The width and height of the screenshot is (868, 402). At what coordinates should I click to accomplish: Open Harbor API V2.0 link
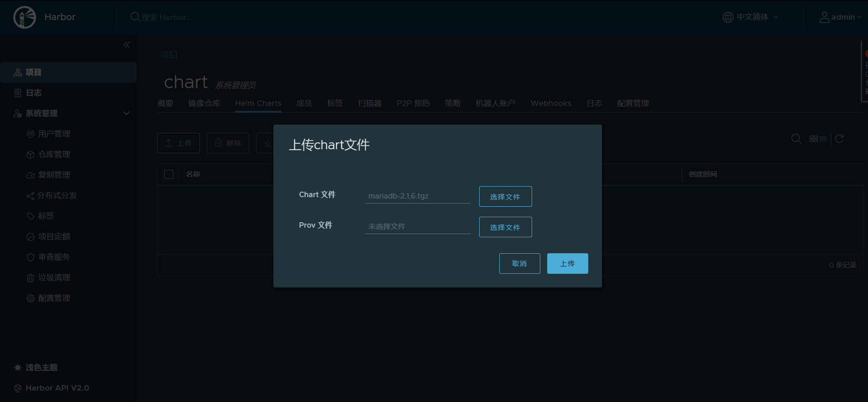point(57,388)
